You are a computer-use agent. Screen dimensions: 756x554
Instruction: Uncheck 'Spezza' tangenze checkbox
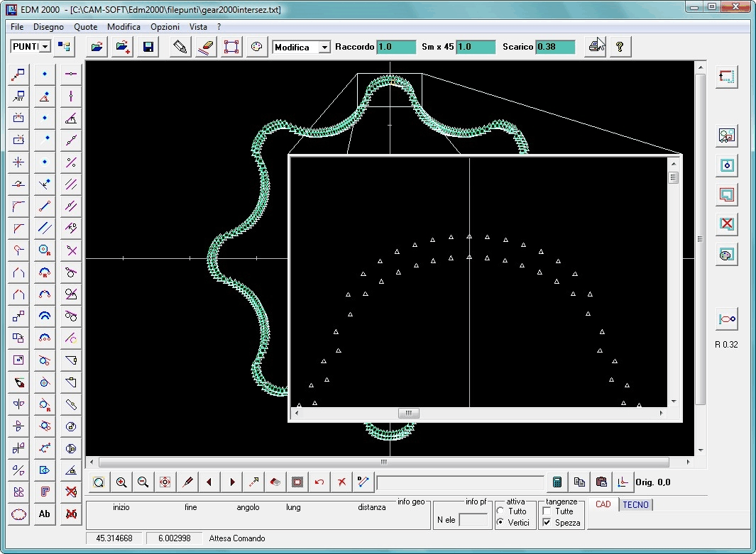(x=547, y=522)
